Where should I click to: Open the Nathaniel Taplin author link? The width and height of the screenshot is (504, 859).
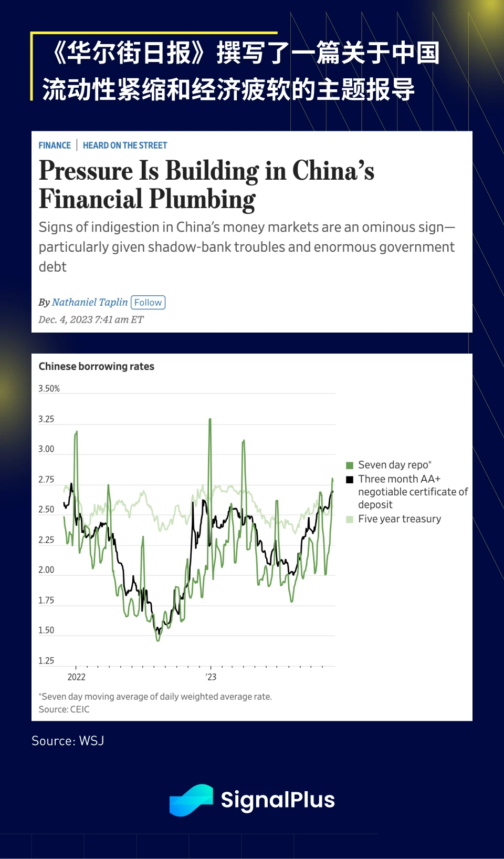coord(90,302)
